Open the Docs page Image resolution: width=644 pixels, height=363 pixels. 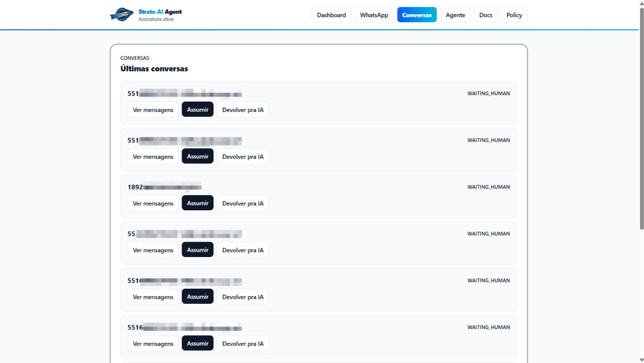coord(485,15)
